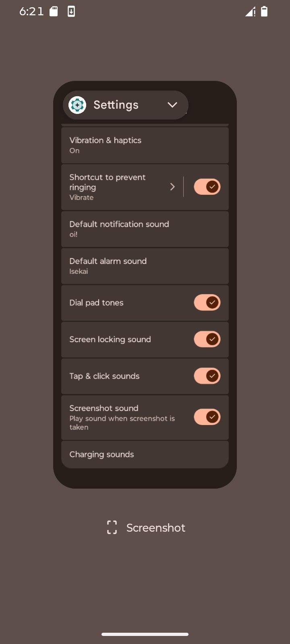Tap the bottom navigation gesture handle

tap(145, 634)
